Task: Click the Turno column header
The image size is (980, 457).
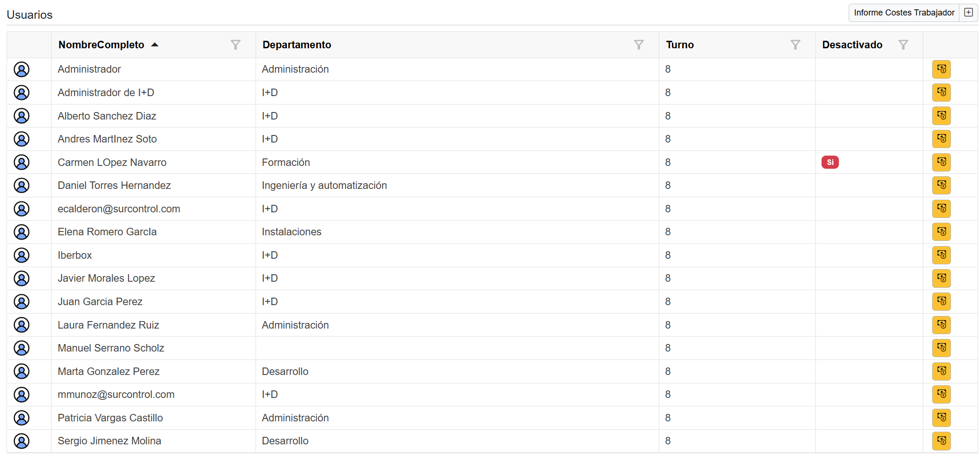Action: 680,45
